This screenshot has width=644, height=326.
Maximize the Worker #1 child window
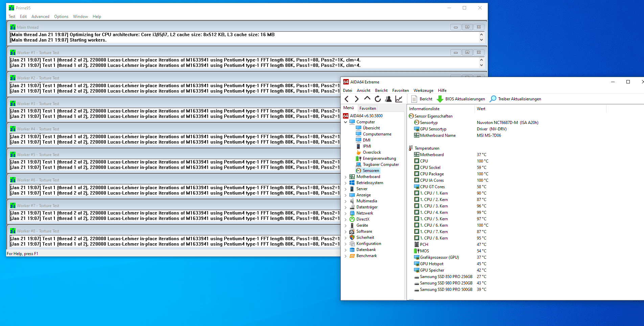click(x=467, y=52)
